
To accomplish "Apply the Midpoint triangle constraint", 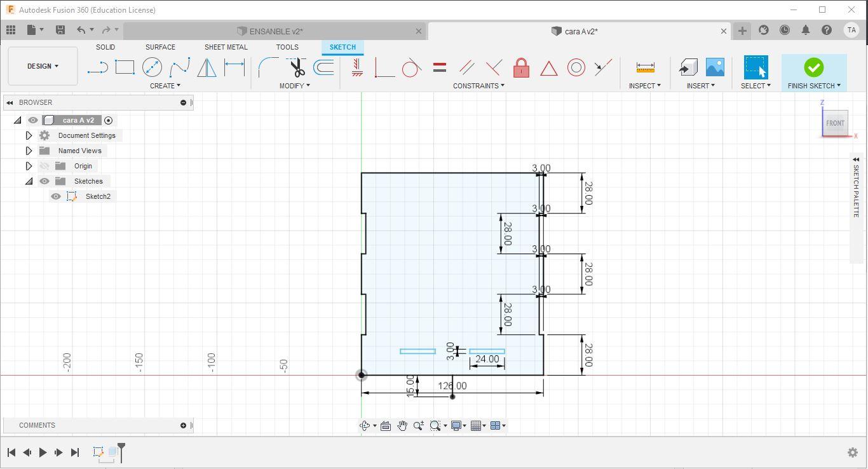I will click(x=548, y=67).
